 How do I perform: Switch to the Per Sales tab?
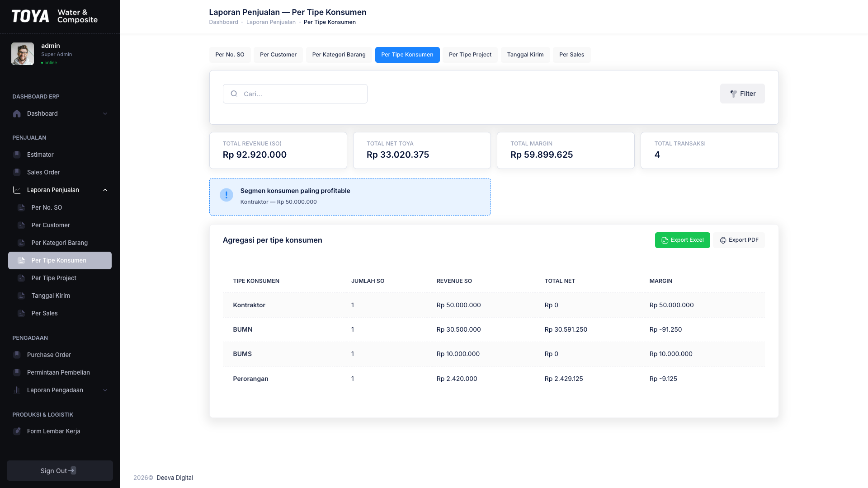571,55
